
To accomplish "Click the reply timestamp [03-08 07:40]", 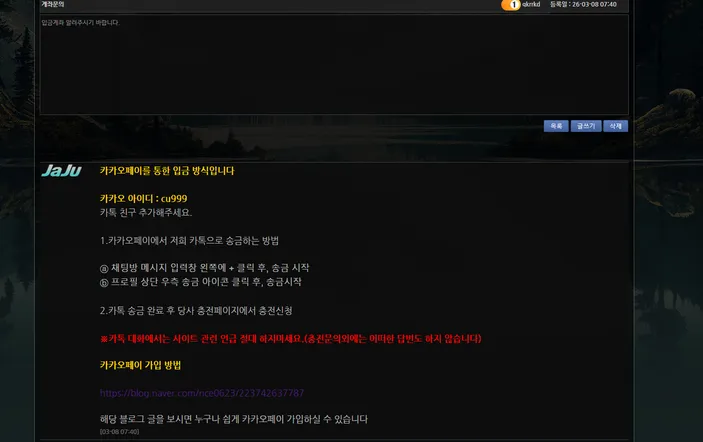I will click(119, 432).
